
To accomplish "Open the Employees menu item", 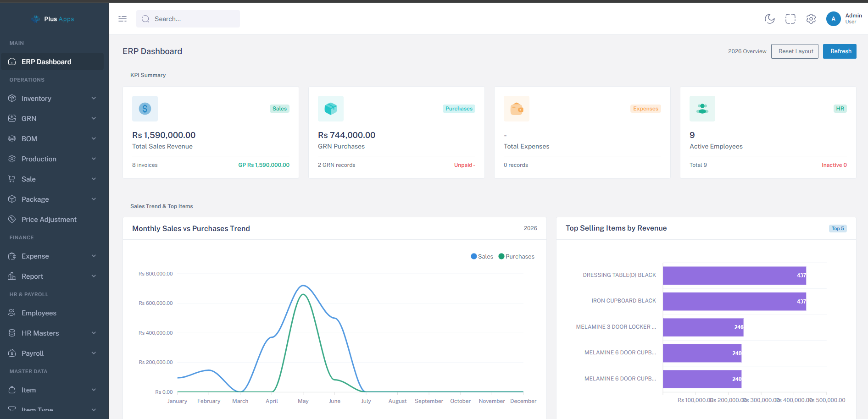I will point(52,313).
